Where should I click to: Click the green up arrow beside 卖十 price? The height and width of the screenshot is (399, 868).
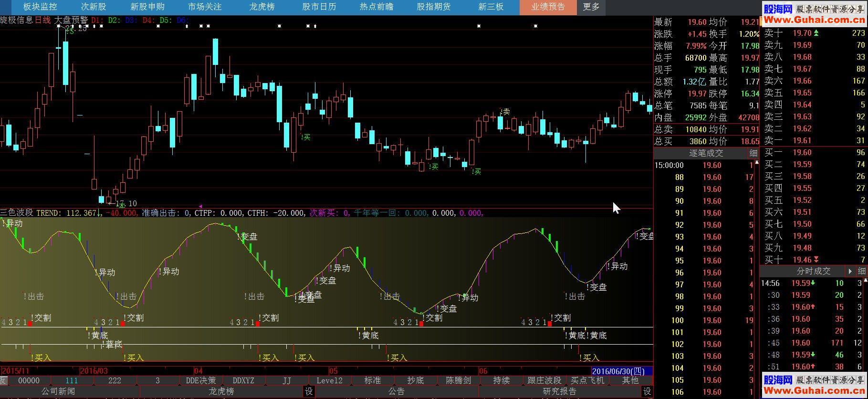(x=816, y=33)
